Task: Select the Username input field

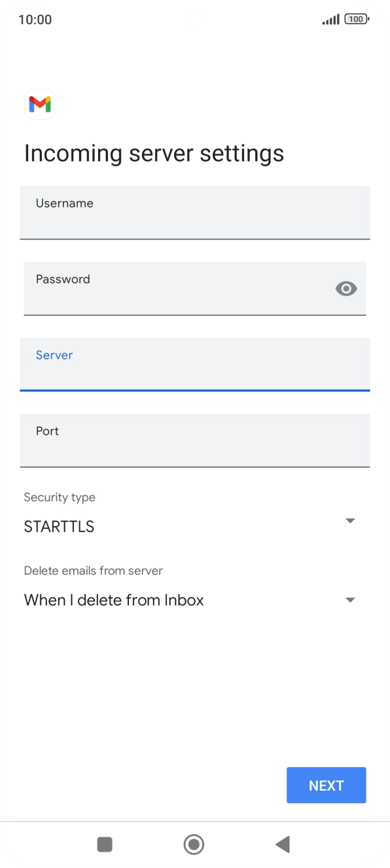Action: pyautogui.click(x=195, y=213)
